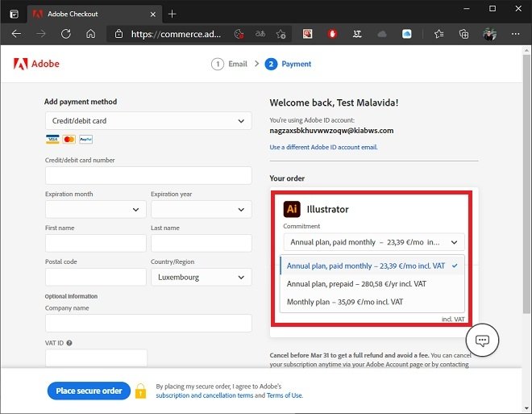
Task: Click the Credit/debit card number field
Action: coord(148,175)
